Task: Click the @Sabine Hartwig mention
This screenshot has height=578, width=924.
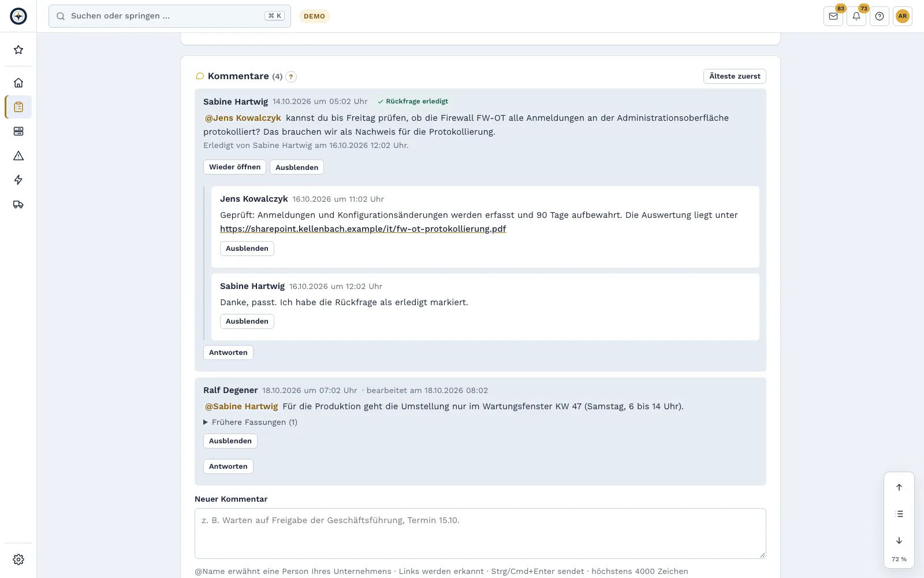Action: tap(241, 406)
